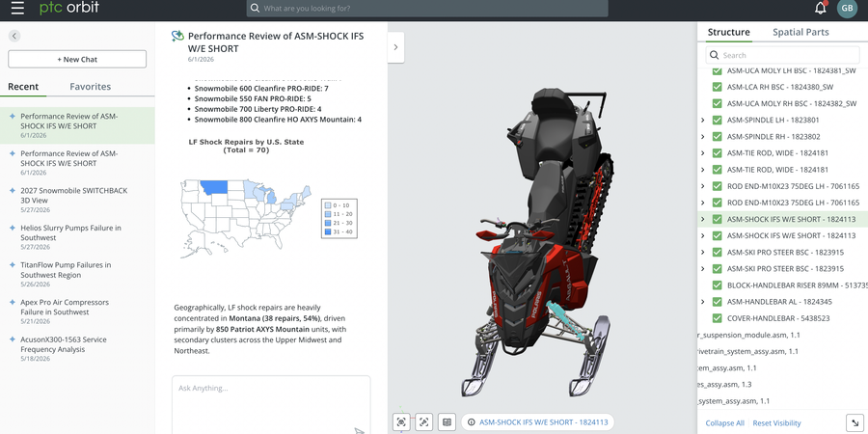The height and width of the screenshot is (434, 868).
Task: Toggle visibility of ASM-LCA RH BSC
Action: point(717,87)
